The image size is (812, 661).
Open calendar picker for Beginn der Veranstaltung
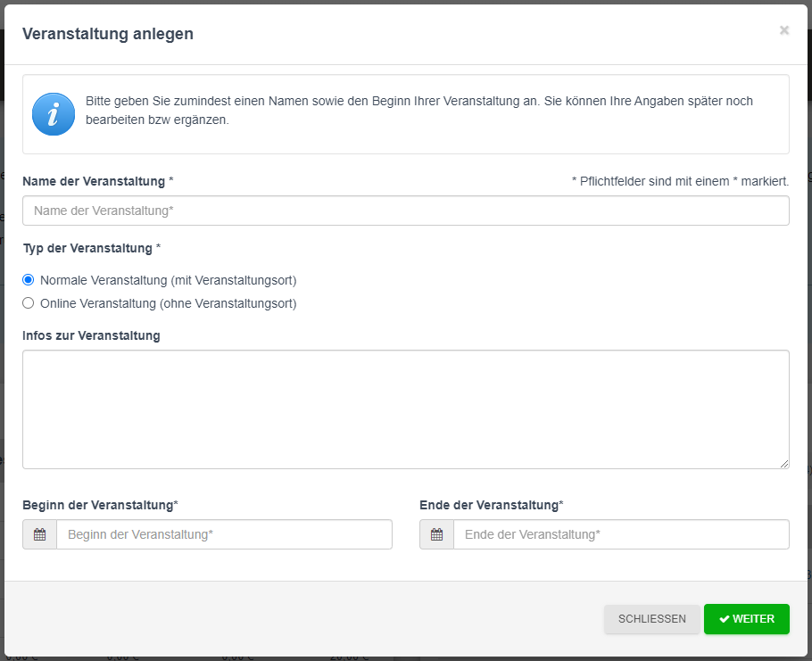pos(40,534)
